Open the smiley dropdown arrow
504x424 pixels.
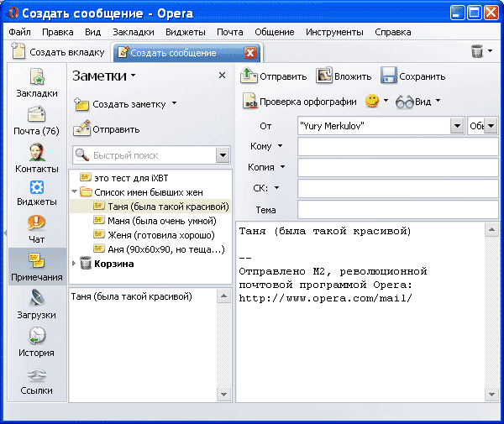(x=386, y=101)
